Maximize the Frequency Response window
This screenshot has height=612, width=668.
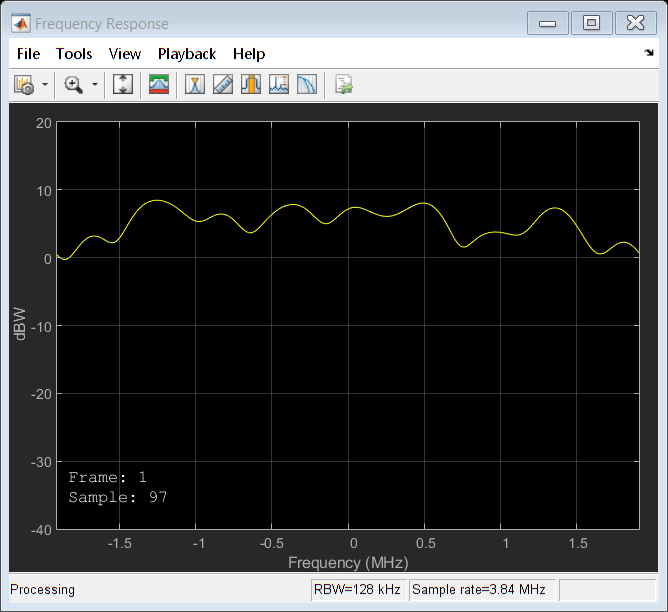point(591,23)
